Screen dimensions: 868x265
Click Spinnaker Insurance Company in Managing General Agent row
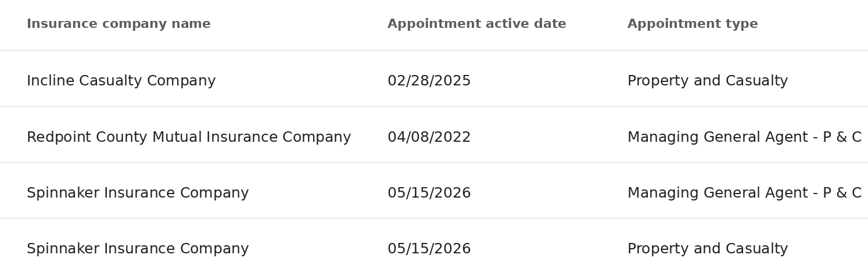coord(138,194)
